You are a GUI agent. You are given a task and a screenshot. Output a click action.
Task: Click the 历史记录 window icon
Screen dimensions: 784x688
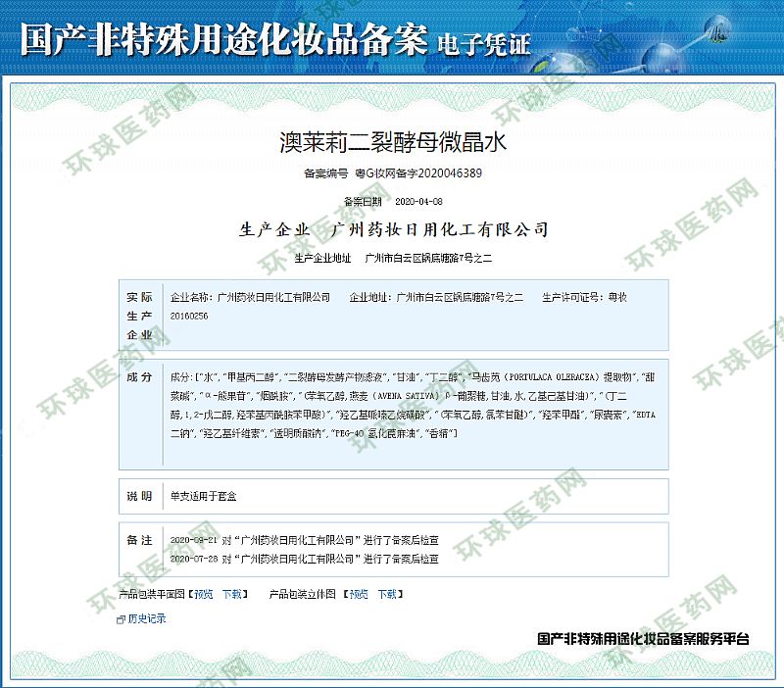click(x=121, y=619)
